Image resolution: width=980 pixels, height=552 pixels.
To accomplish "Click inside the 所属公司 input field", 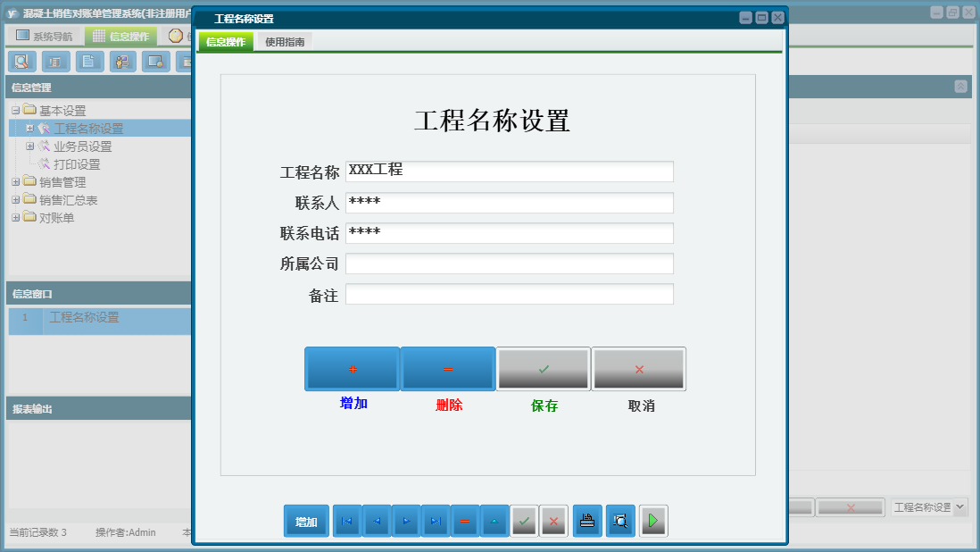I will (509, 263).
